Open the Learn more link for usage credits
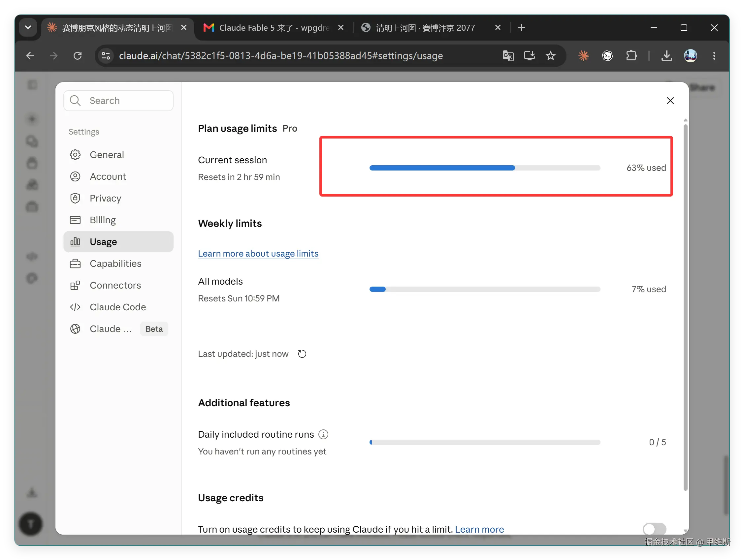Viewport: 744px width, 560px height. 479,529
